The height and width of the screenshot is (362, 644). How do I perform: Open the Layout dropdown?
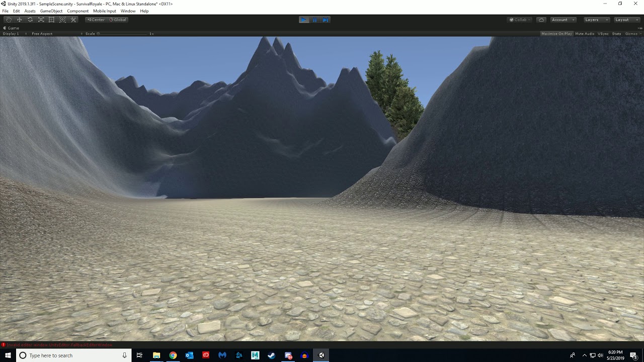pos(626,20)
